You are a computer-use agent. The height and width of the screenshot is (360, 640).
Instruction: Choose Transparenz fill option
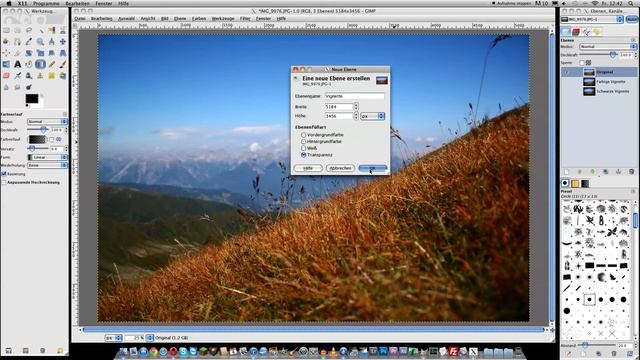(303, 155)
